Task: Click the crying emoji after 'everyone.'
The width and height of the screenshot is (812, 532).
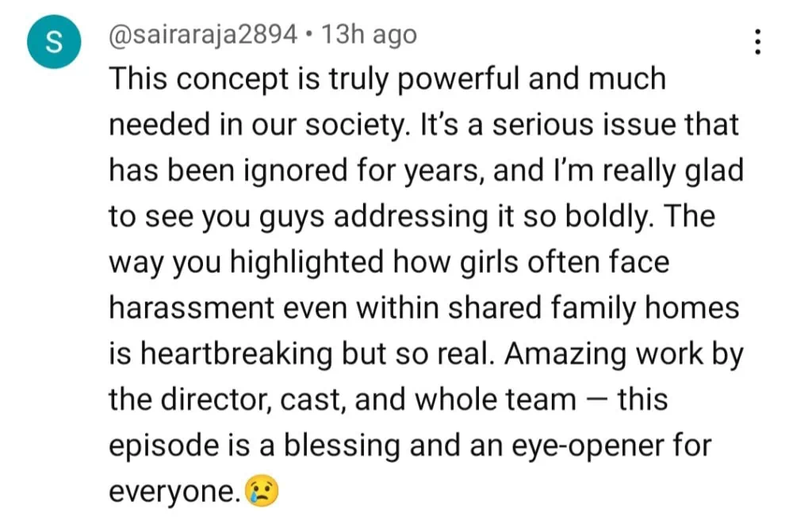Action: click(262, 492)
